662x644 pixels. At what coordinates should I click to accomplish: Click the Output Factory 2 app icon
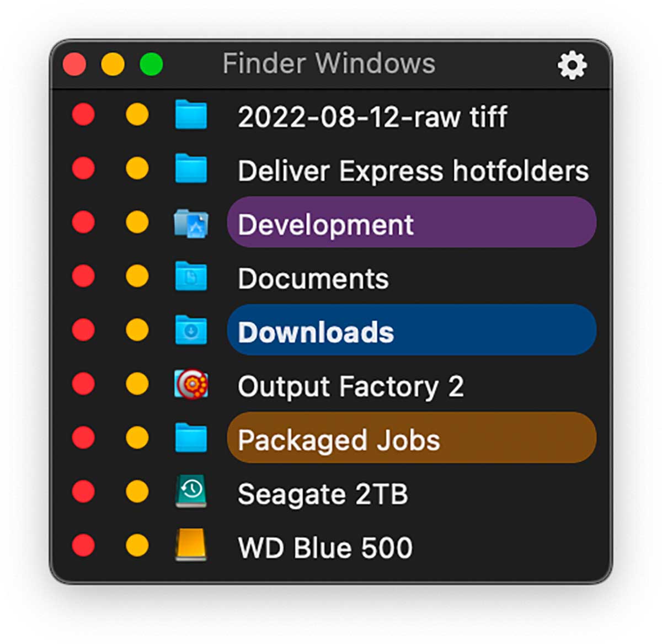click(191, 385)
